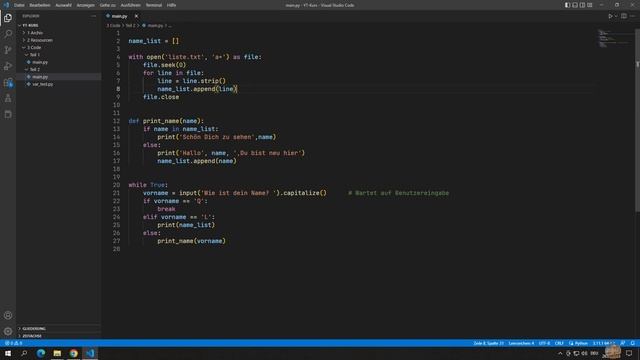Open the Hilfe menu
Screen dimensions: 640x360
click(171, 5)
